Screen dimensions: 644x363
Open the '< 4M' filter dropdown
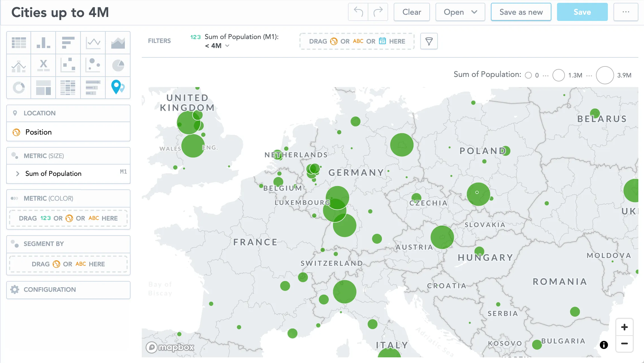217,46
